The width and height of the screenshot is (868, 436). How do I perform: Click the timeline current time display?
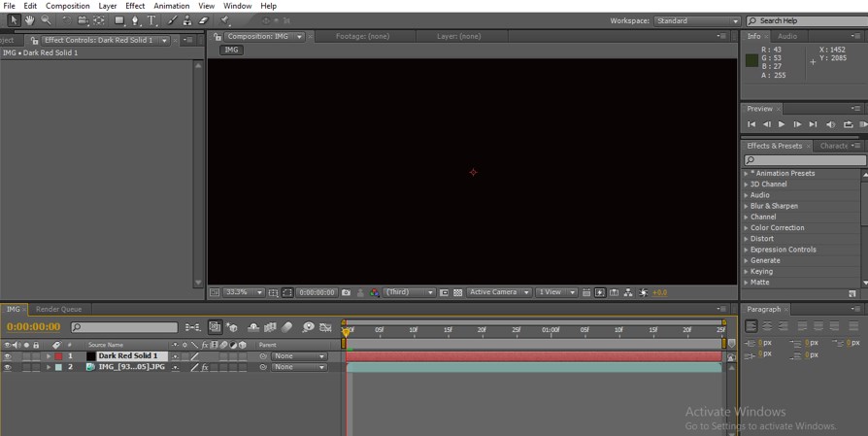click(34, 327)
